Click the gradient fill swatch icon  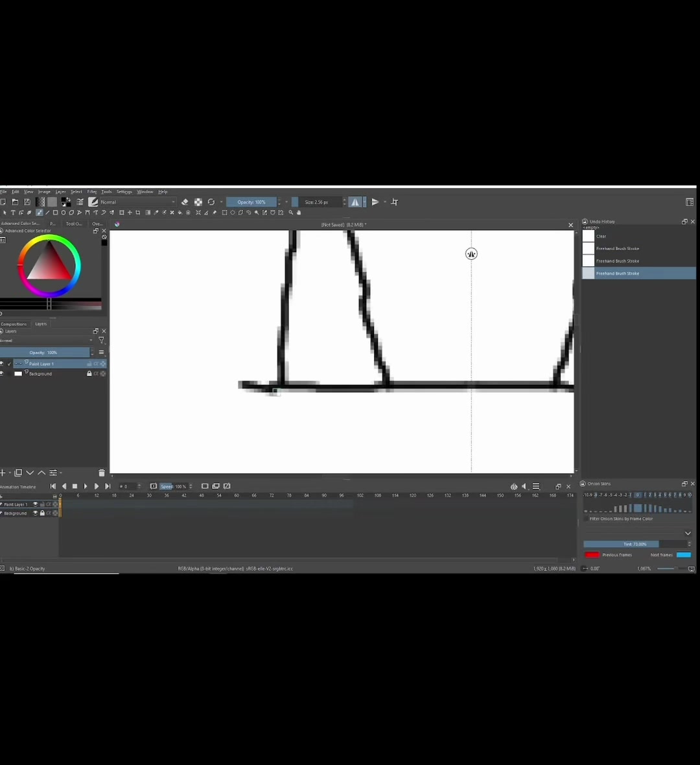tap(40, 202)
